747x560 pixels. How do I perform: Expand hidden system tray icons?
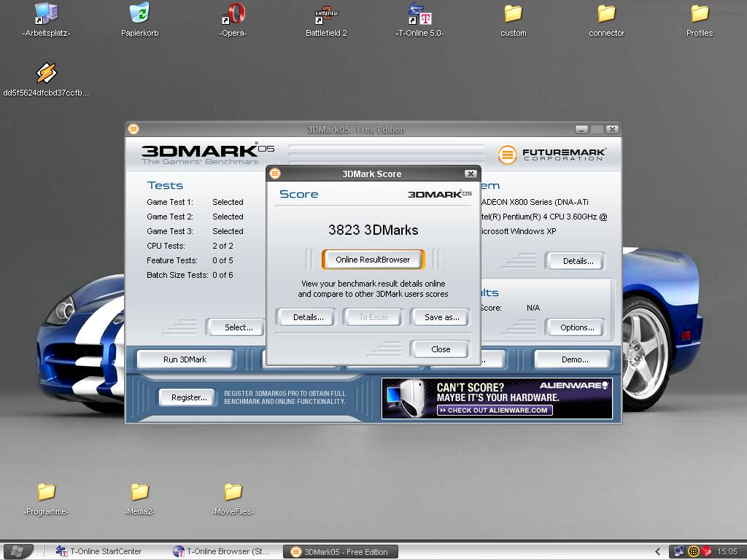click(658, 551)
